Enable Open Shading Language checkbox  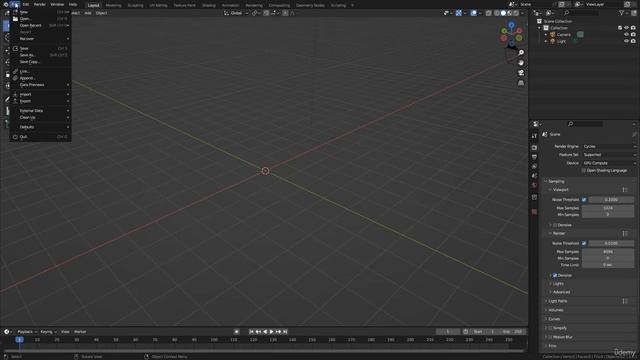[x=584, y=171]
